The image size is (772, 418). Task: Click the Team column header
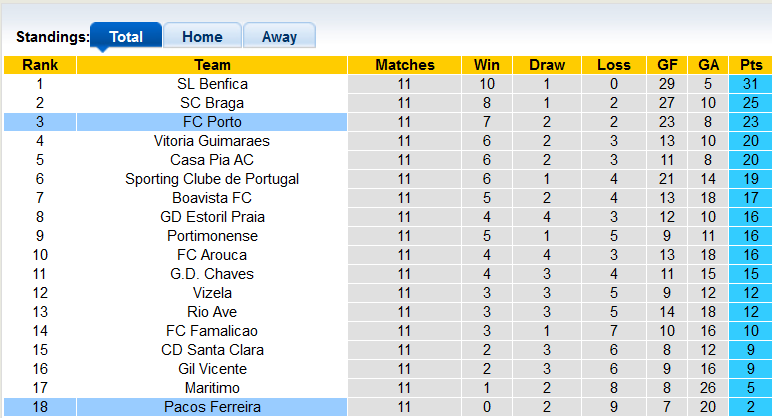point(212,65)
